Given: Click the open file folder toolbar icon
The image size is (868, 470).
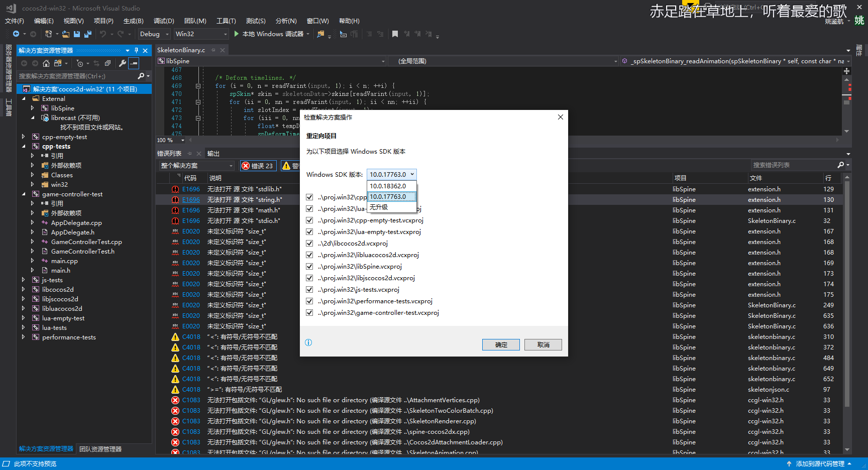Looking at the screenshot, I should point(66,34).
